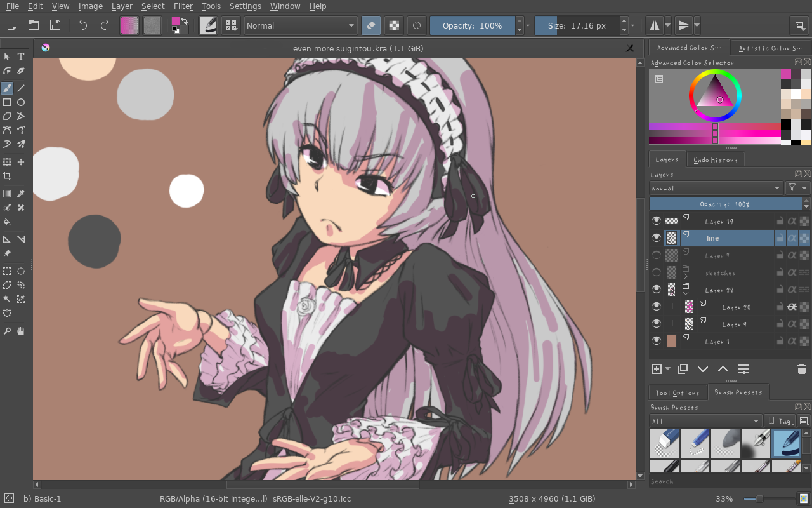The height and width of the screenshot is (508, 812).
Task: Duplicate the selected layer
Action: [683, 369]
